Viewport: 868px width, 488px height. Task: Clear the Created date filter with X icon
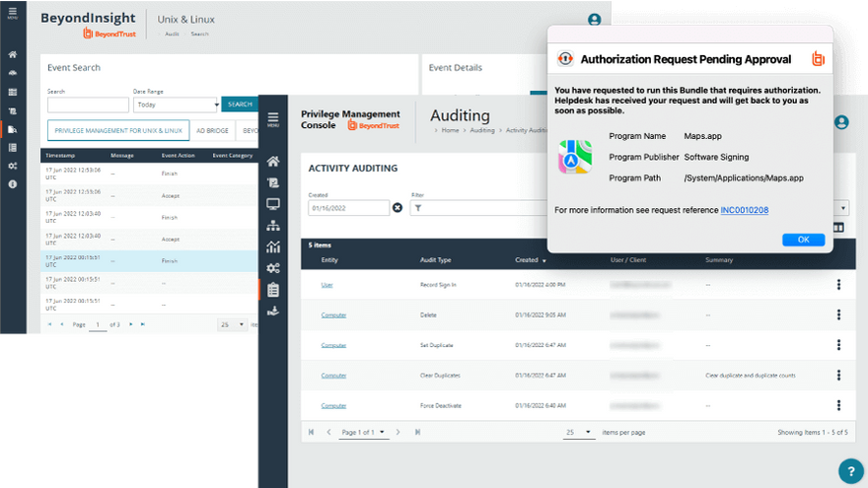point(398,208)
